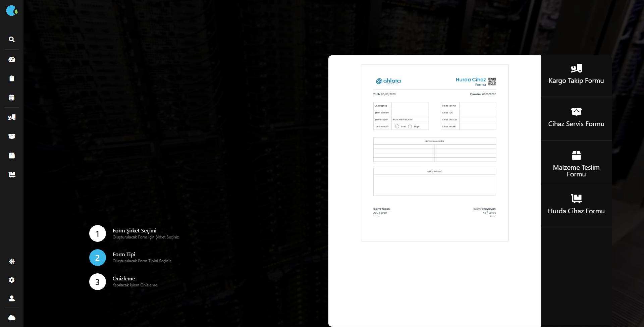The height and width of the screenshot is (327, 644).
Task: Open the clipboard icon in the sidebar
Action: (12, 78)
